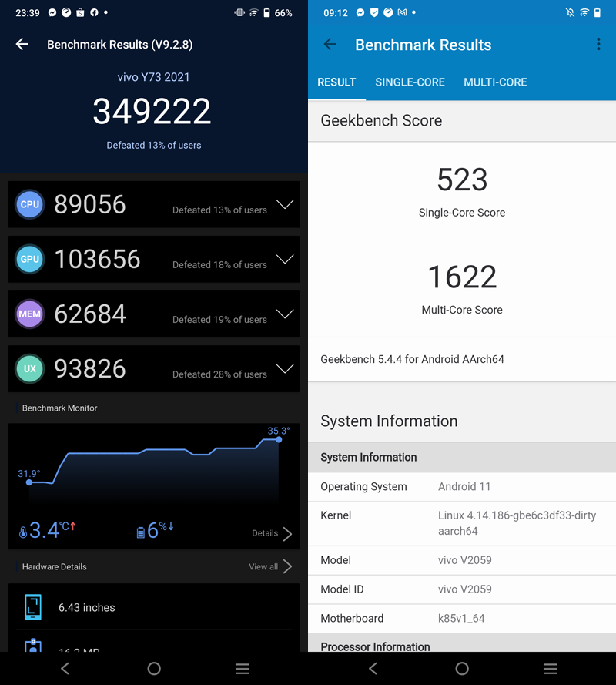Tap the screen size phone icon
Image resolution: width=616 pixels, height=685 pixels.
[x=33, y=607]
